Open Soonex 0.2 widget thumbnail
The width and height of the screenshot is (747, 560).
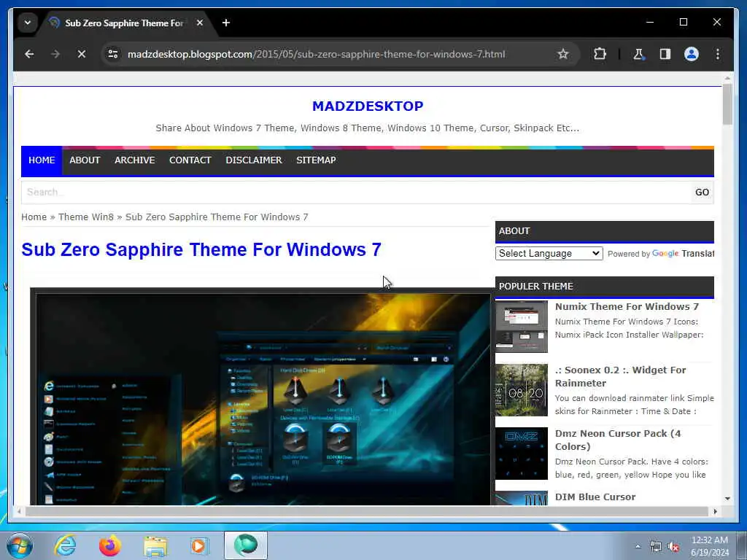point(521,390)
